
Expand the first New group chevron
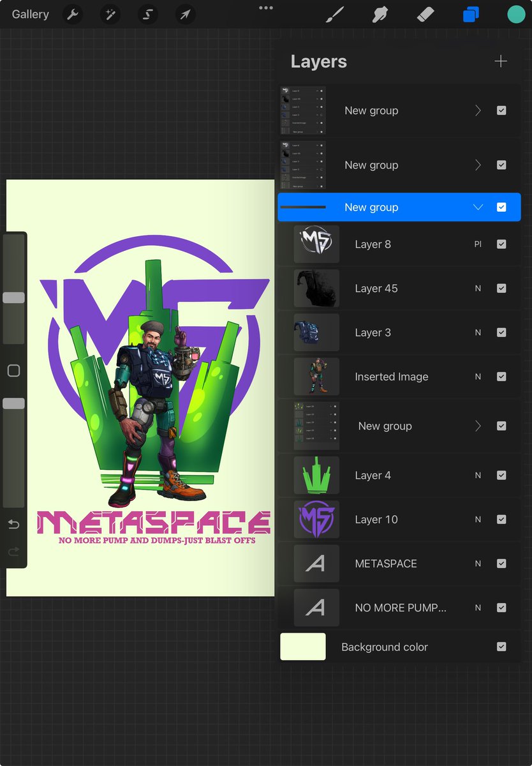(x=478, y=110)
